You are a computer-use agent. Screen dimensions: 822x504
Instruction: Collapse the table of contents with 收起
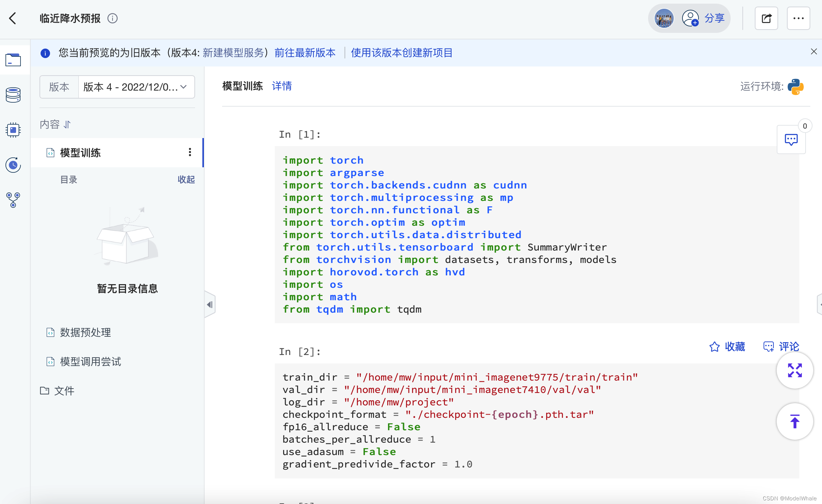pyautogui.click(x=186, y=180)
